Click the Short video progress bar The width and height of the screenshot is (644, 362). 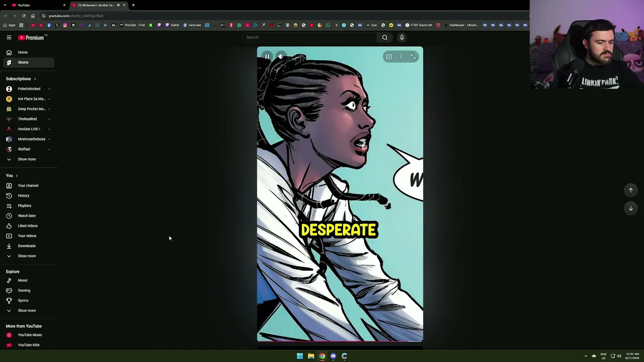[x=340, y=341]
